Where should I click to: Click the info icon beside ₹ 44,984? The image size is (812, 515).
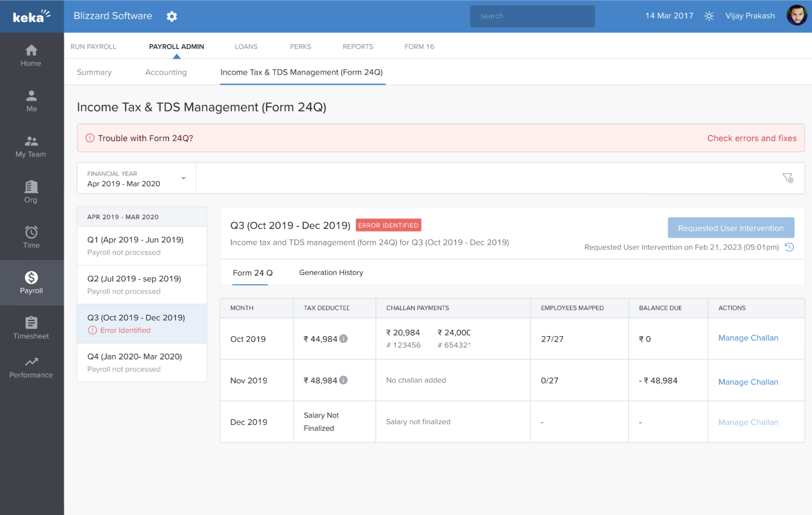pos(344,339)
